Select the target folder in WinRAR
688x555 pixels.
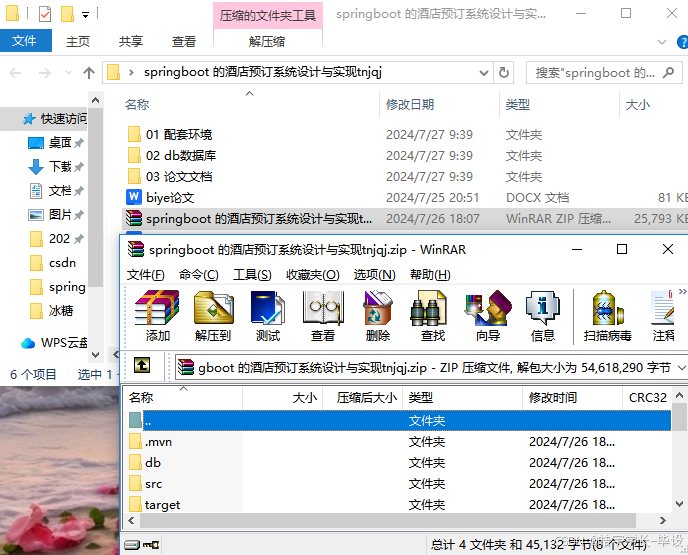click(399, 505)
